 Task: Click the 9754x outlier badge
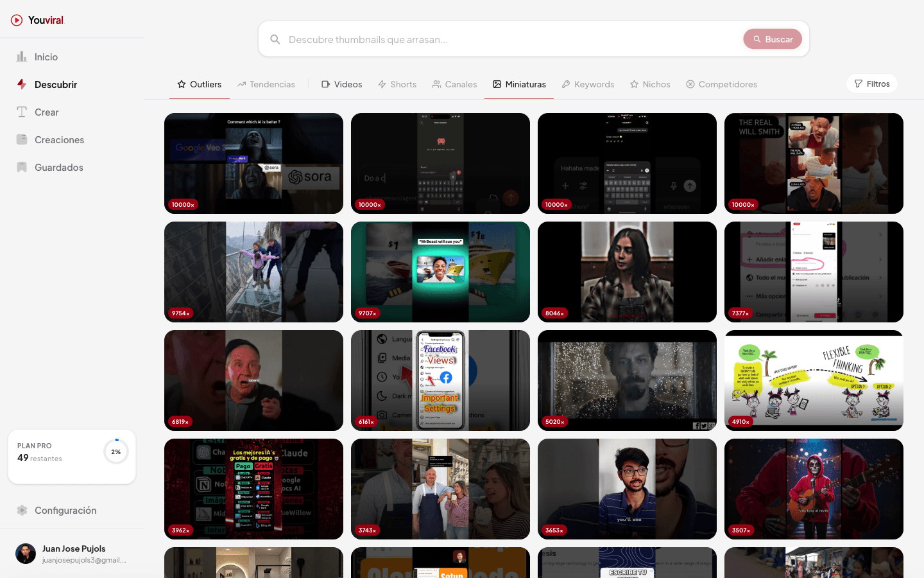180,313
